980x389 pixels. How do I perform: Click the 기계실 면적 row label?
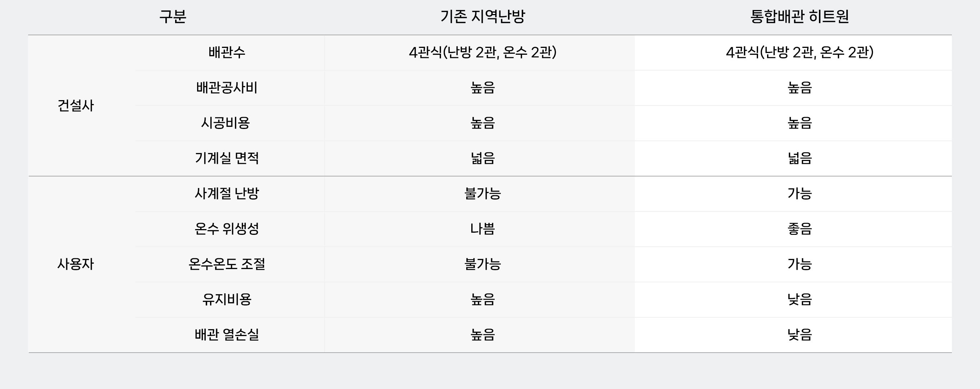tap(227, 158)
